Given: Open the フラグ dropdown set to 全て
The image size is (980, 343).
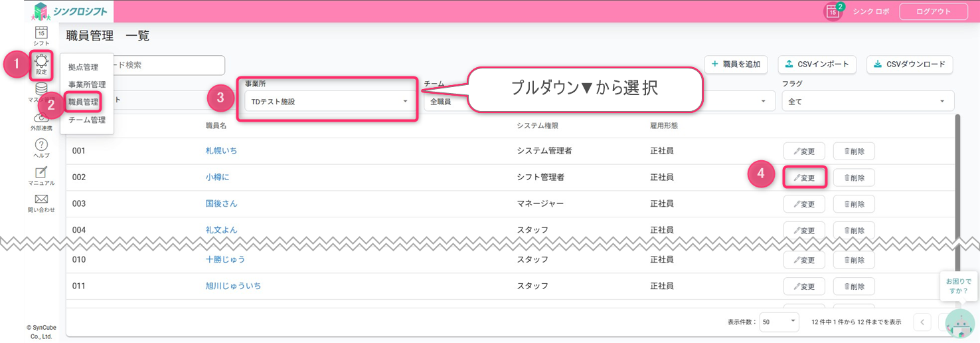Looking at the screenshot, I should [x=868, y=101].
